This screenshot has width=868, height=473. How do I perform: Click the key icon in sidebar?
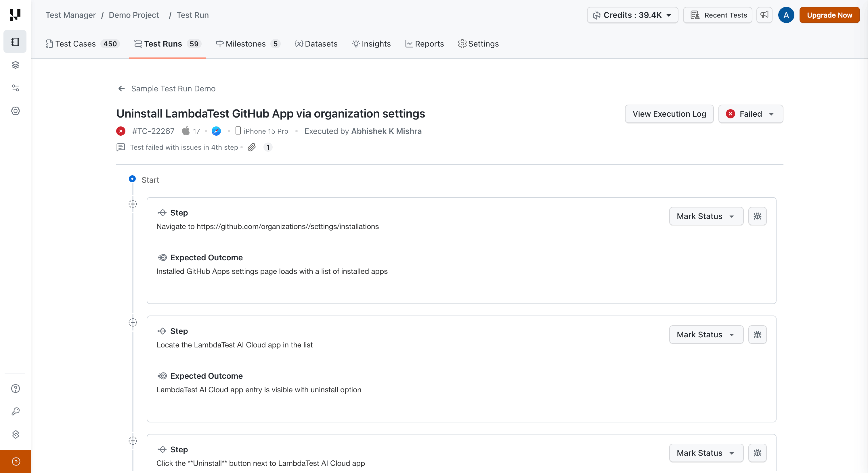point(16,412)
